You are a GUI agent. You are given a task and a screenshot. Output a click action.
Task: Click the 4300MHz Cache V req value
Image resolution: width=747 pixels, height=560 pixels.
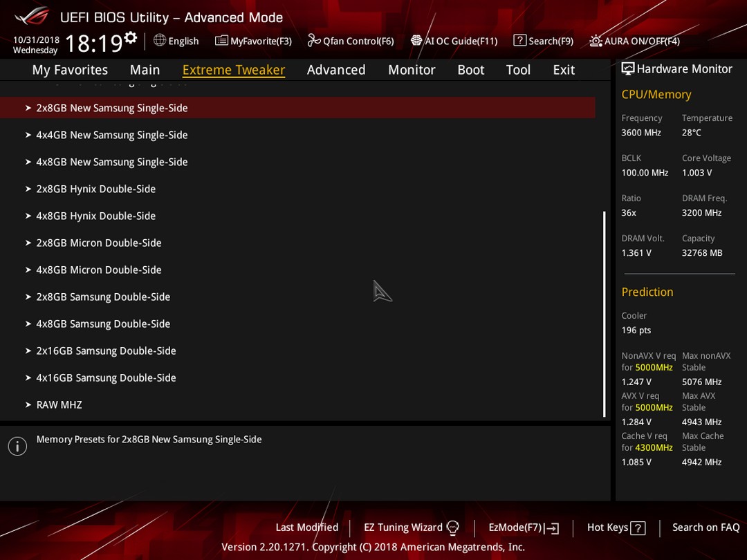[x=654, y=447]
